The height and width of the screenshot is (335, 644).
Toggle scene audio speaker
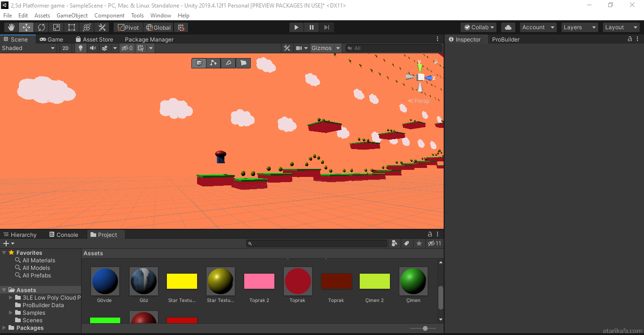point(93,48)
